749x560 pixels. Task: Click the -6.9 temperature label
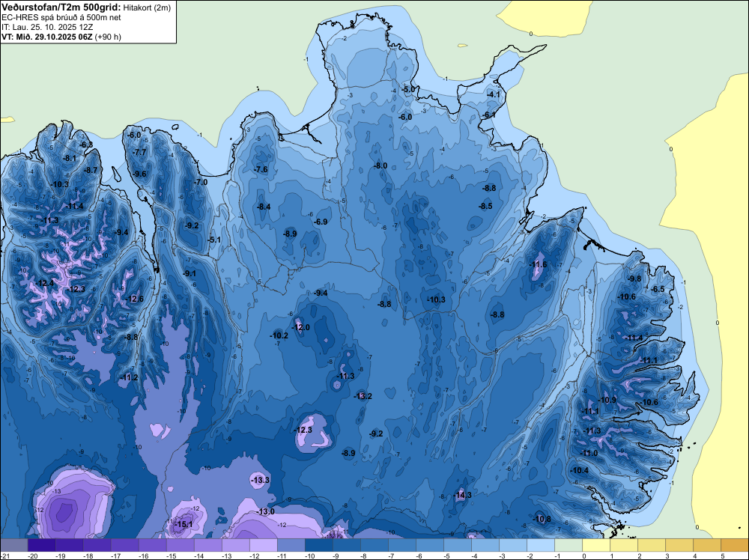pyautogui.click(x=321, y=222)
